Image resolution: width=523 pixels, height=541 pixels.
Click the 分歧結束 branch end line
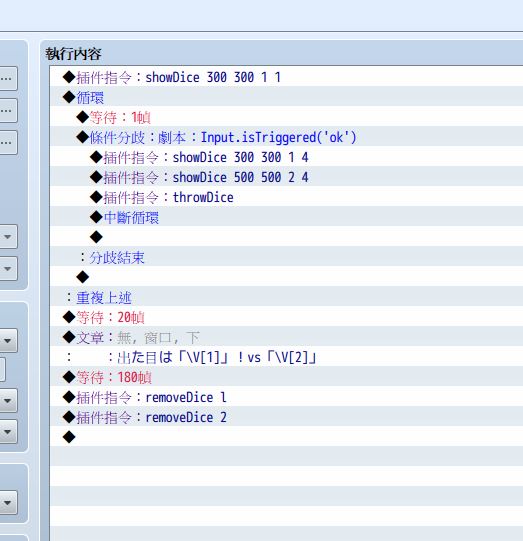286,257
